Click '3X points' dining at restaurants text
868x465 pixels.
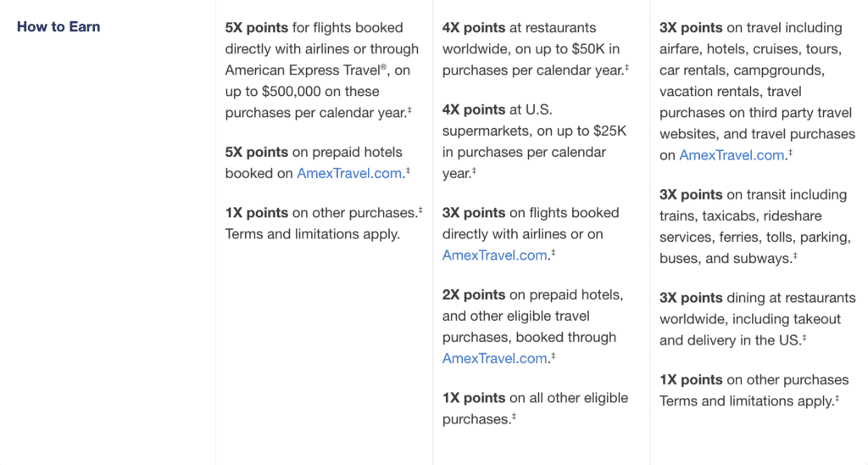coord(691,298)
